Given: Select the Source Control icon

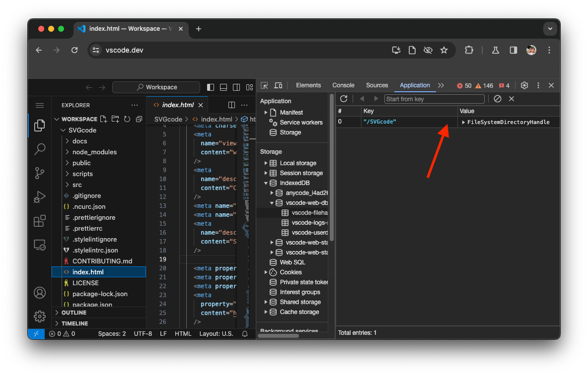Looking at the screenshot, I should pyautogui.click(x=40, y=173).
